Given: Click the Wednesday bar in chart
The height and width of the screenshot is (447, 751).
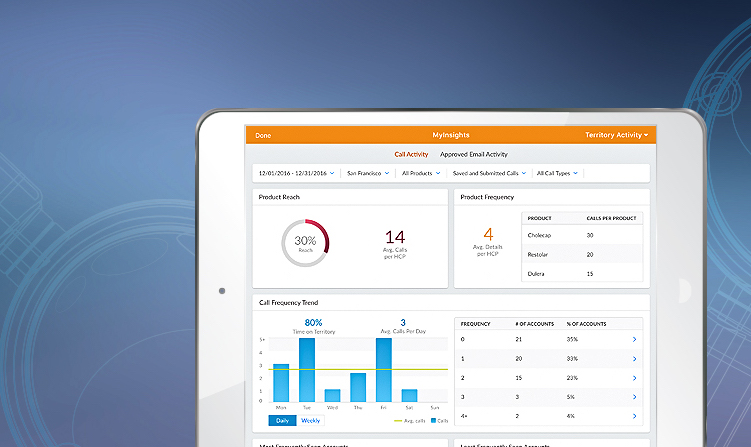Looking at the screenshot, I should click(x=332, y=395).
